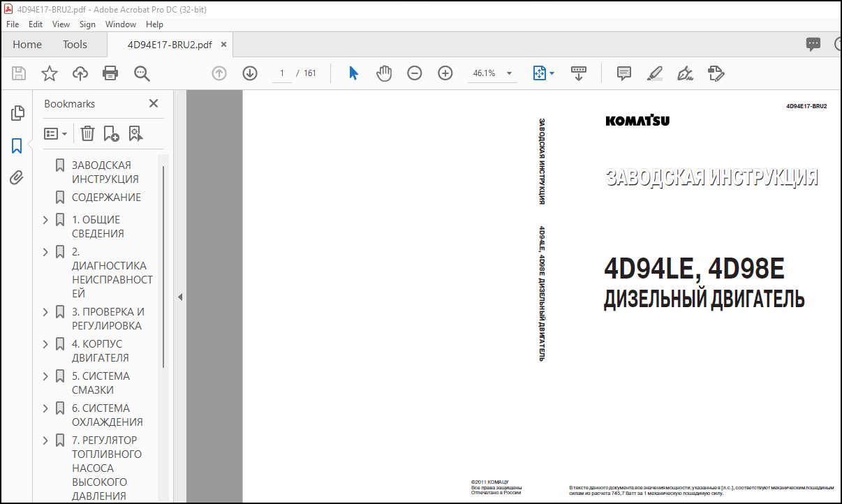The height and width of the screenshot is (504, 842).
Task: Click the 4D94LE, 4D98E title text
Action: pyautogui.click(x=694, y=269)
